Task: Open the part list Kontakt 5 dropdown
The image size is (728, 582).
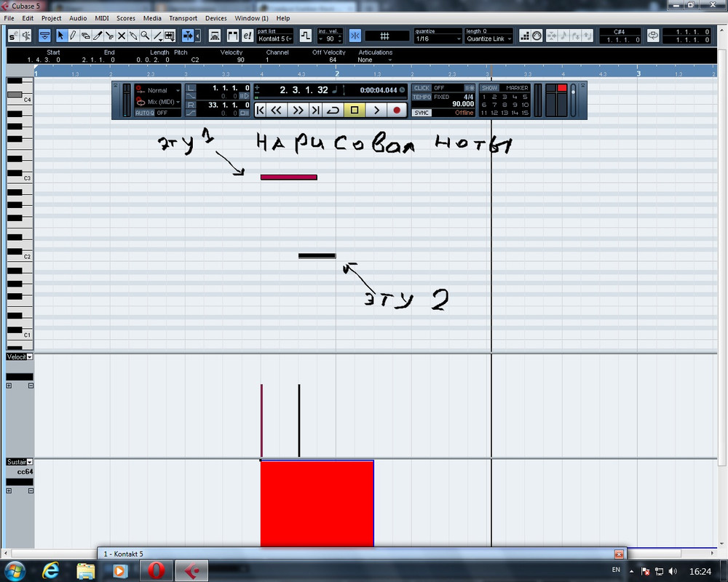Action: [275, 39]
